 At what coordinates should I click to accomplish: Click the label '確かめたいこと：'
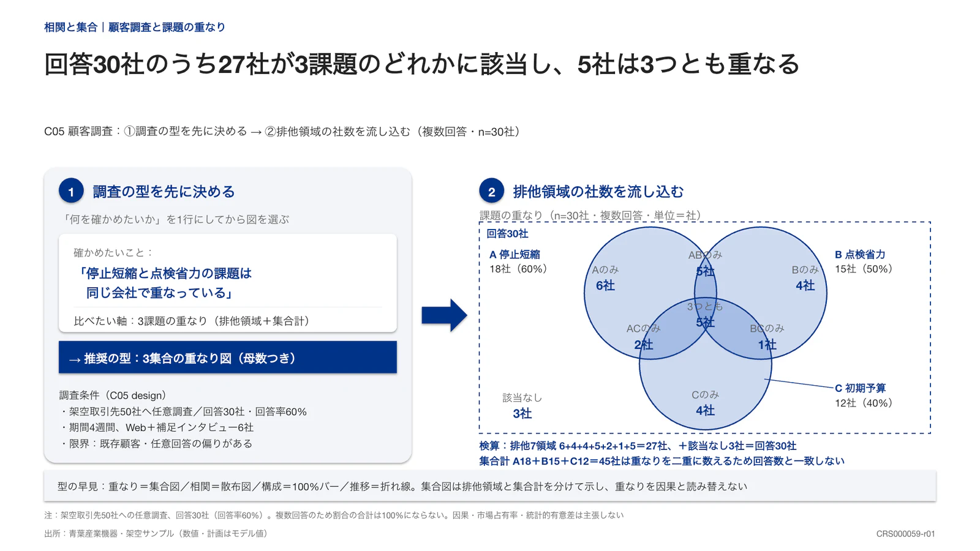click(114, 252)
